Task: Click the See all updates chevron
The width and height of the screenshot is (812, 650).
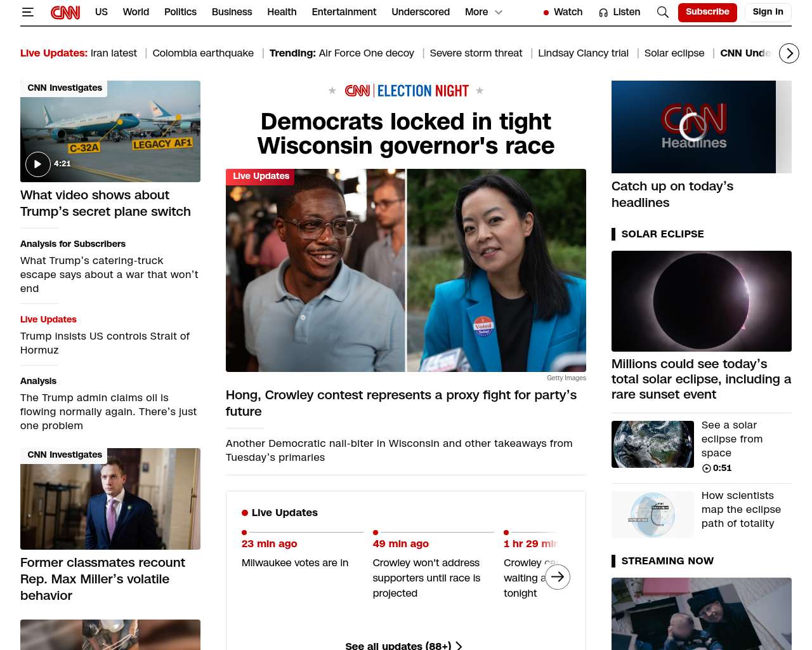Action: [x=459, y=646]
